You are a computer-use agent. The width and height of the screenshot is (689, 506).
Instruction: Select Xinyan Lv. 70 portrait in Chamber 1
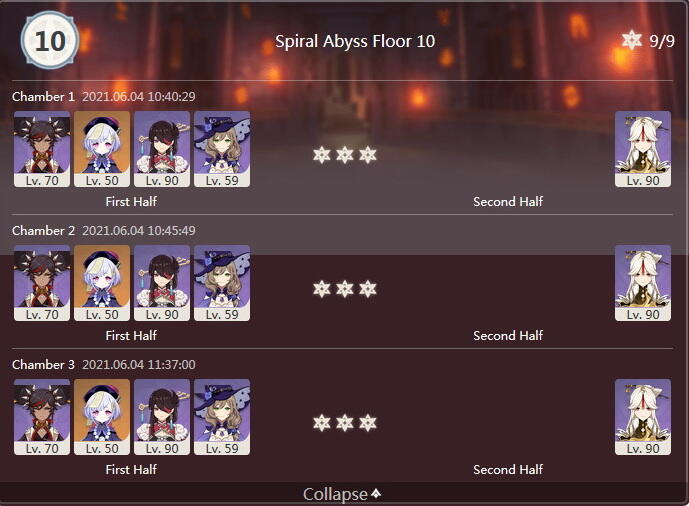pyautogui.click(x=42, y=148)
